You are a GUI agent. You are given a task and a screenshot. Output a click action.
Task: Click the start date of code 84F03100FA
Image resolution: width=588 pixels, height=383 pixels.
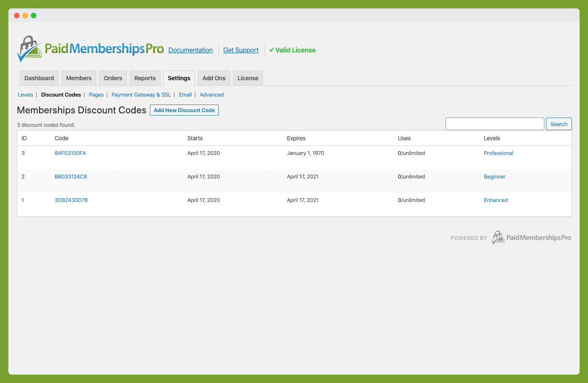coord(204,153)
